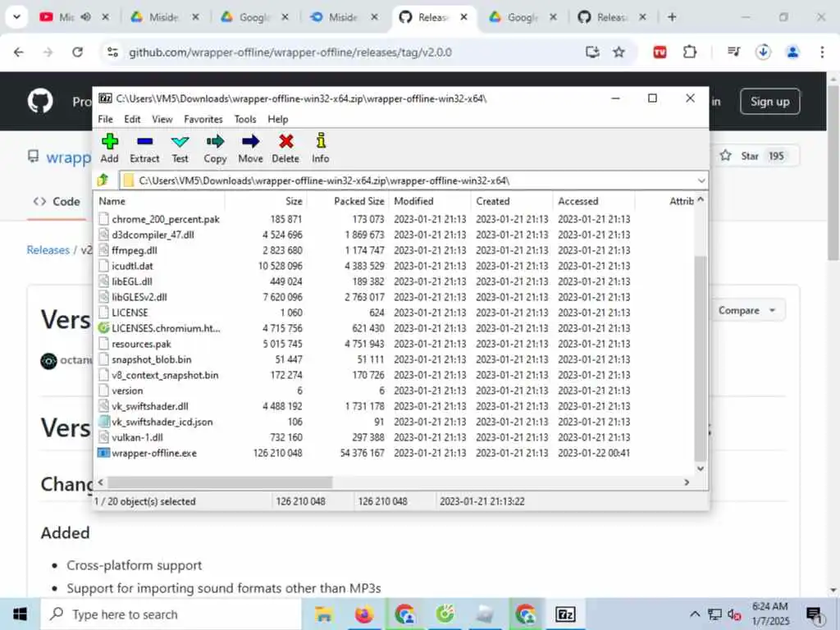This screenshot has height=630, width=840.
Task: Select the LICENSES.chromium.ht... file icon
Action: [x=103, y=328]
